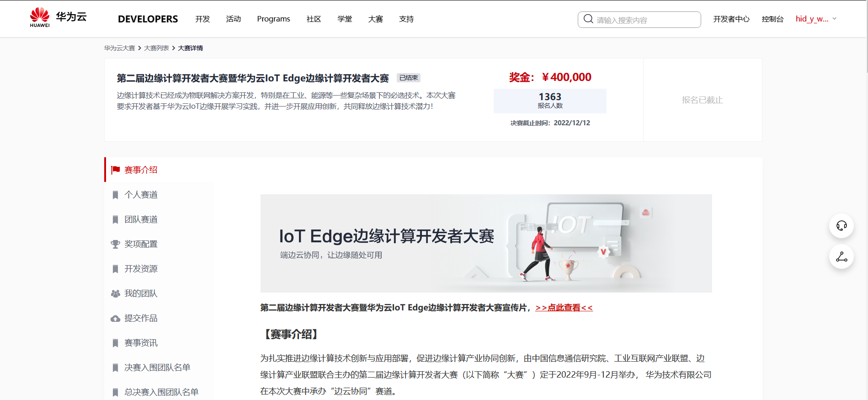Click the 奖金: ¥400,000 prize text

(550, 77)
